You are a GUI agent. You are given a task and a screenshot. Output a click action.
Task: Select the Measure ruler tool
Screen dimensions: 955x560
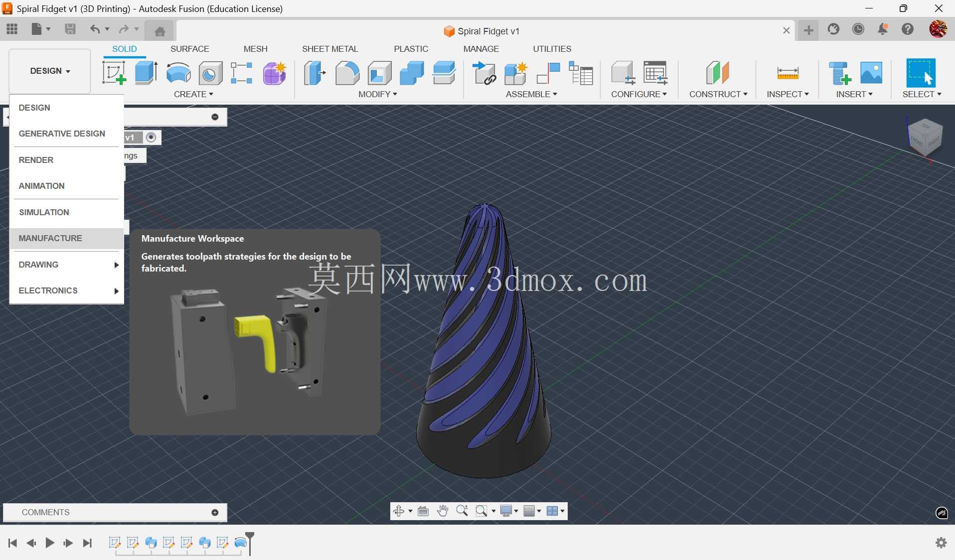[788, 73]
